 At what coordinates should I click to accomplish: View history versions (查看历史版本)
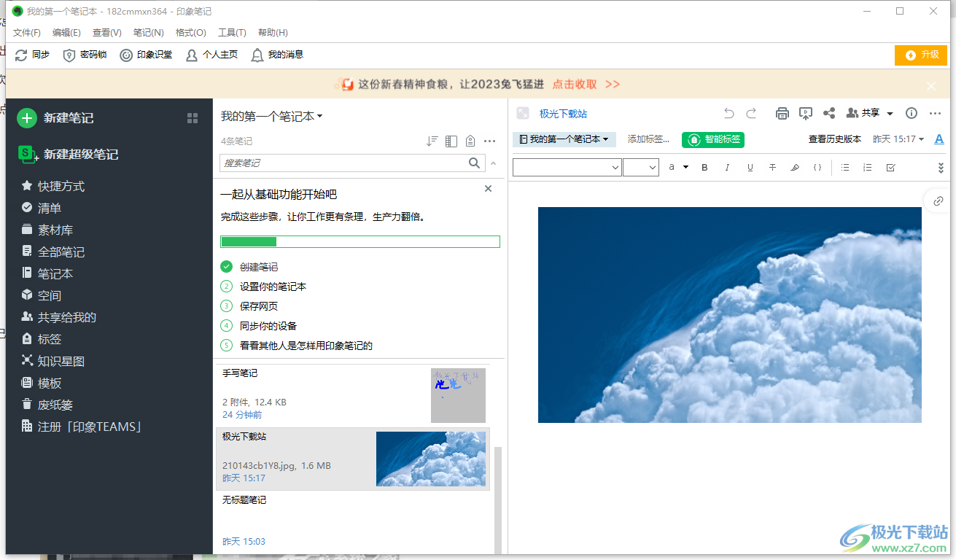click(835, 139)
